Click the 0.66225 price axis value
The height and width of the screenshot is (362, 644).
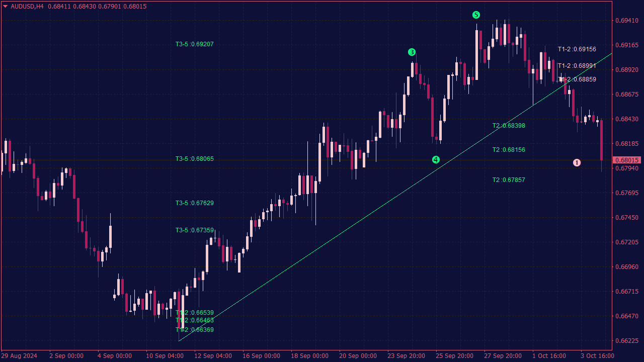tap(626, 341)
